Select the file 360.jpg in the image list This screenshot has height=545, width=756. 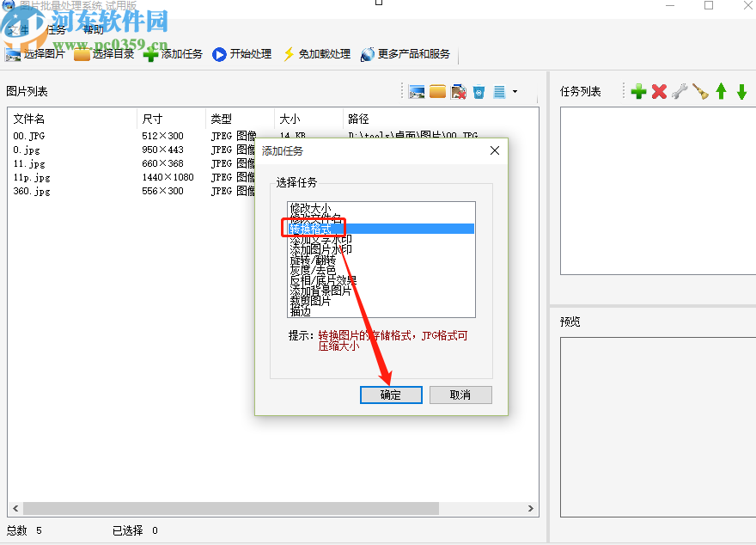coord(32,191)
